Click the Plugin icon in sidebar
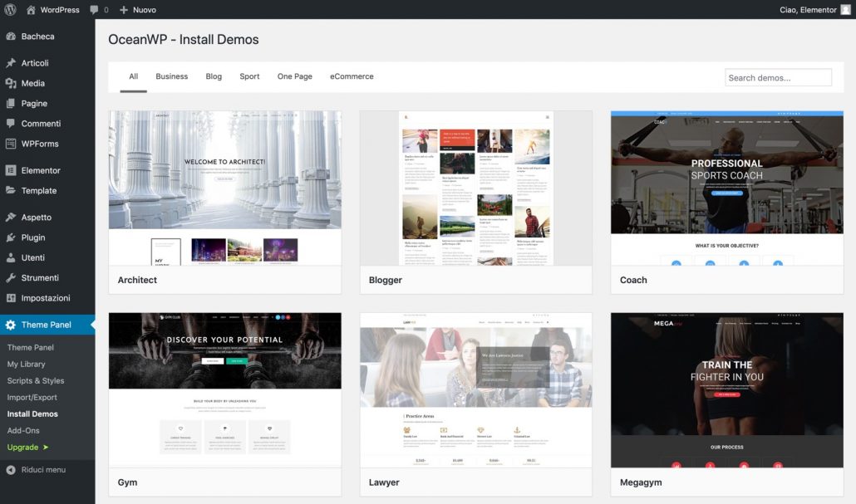 pos(11,237)
